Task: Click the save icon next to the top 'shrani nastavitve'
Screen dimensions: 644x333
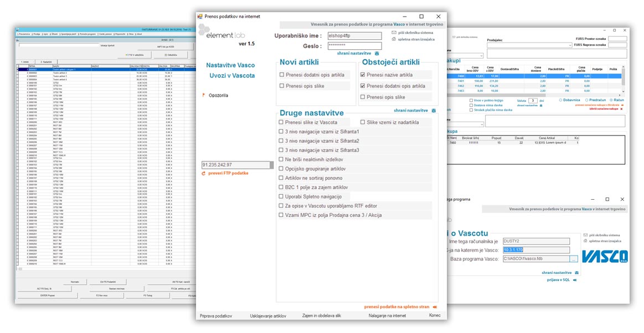Action: click(377, 53)
